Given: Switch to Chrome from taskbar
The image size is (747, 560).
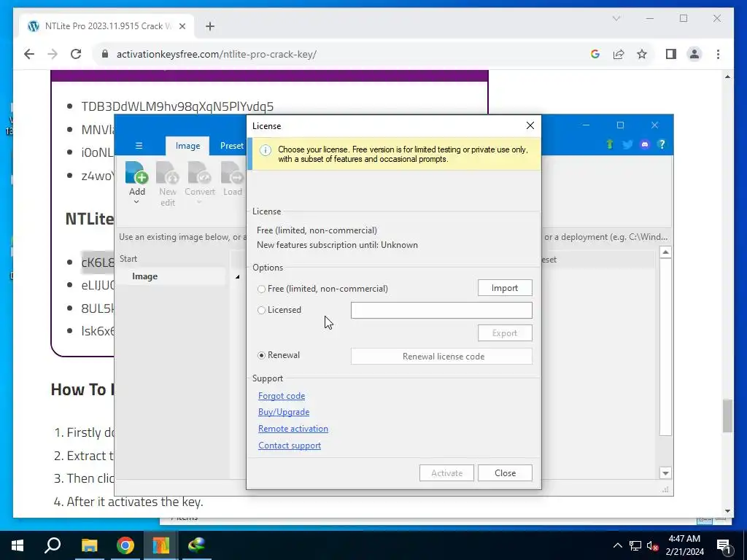Looking at the screenshot, I should pyautogui.click(x=125, y=545).
